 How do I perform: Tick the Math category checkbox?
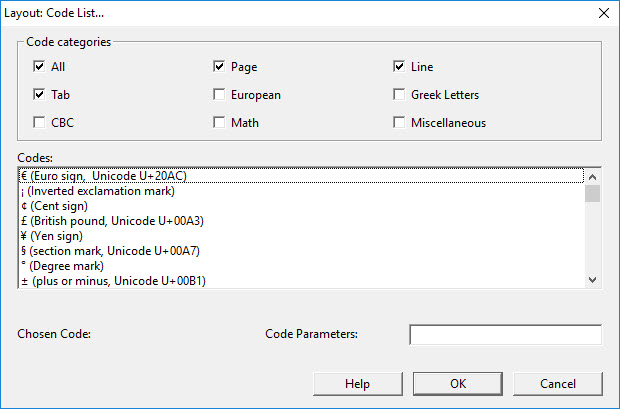219,123
